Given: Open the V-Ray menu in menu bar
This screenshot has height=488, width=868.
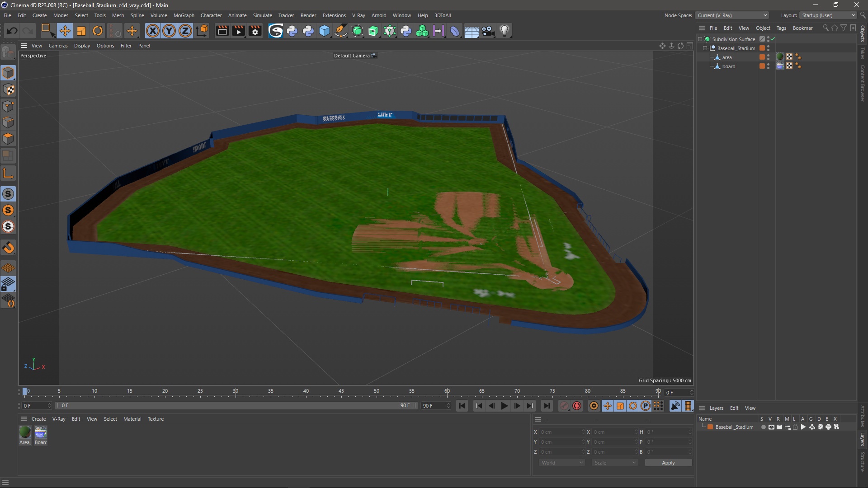Looking at the screenshot, I should click(359, 15).
